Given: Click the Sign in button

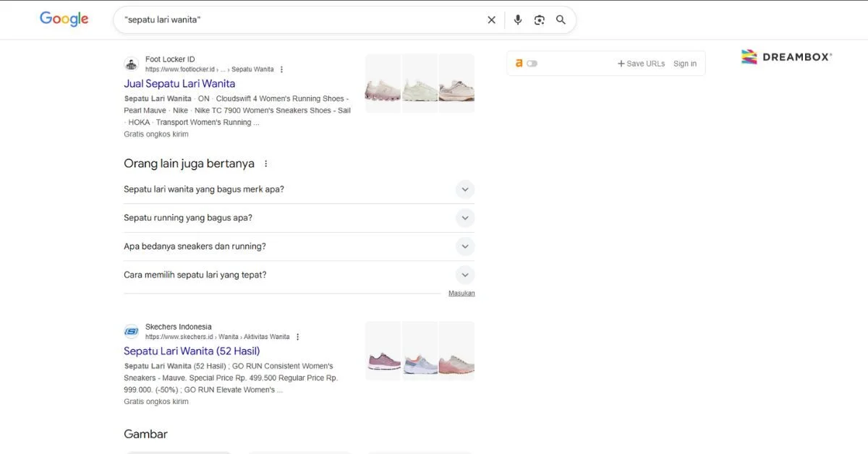Looking at the screenshot, I should pyautogui.click(x=684, y=63).
